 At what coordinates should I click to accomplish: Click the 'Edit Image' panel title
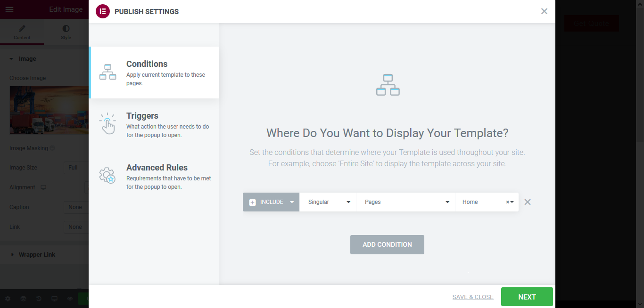(66, 9)
